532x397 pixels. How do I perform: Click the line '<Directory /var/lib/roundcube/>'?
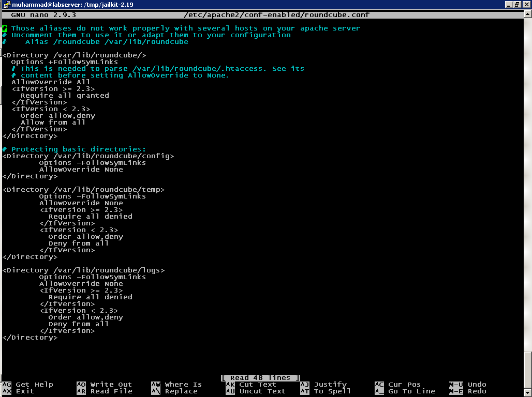[x=75, y=55]
